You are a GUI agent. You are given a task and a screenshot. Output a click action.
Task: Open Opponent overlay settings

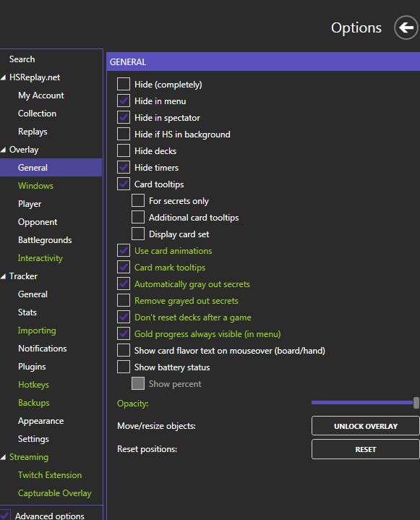pyautogui.click(x=38, y=222)
